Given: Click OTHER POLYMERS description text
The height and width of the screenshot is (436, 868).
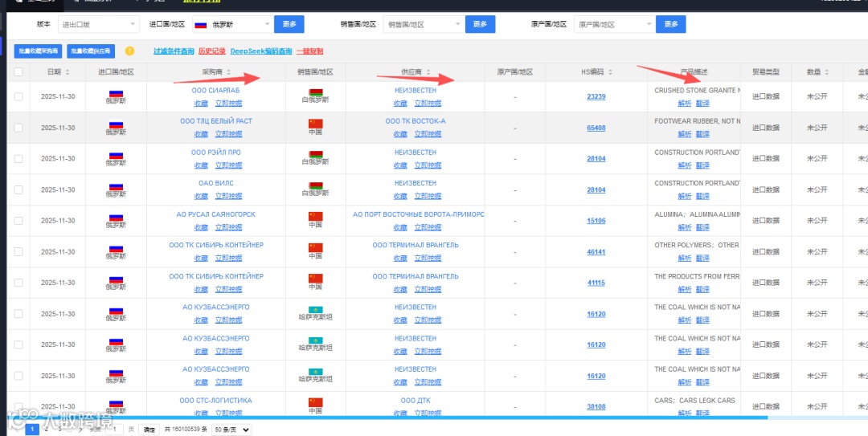Looking at the screenshot, I should click(697, 245).
